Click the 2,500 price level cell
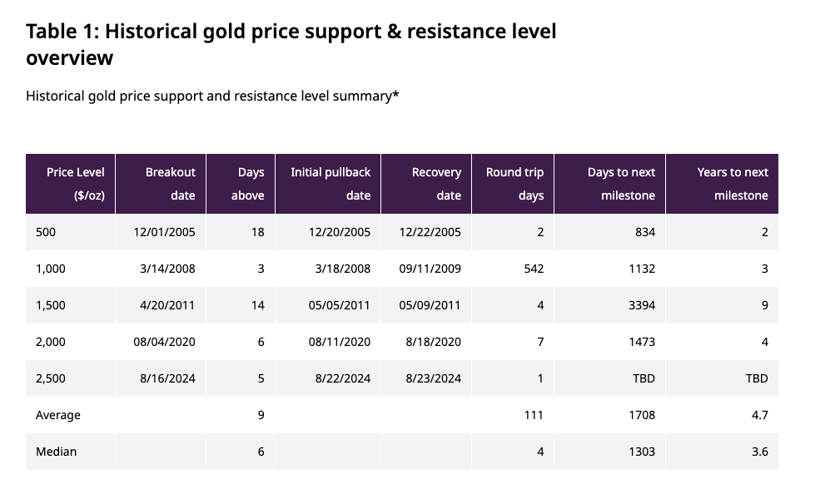Viewport: 820px width, 504px height. point(50,378)
